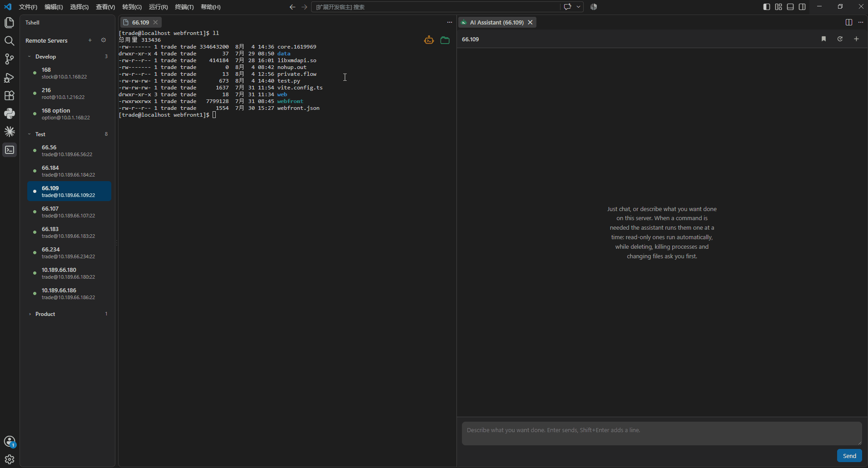Toggle the secondary side bar
Screen dimensions: 868x468
(802, 7)
